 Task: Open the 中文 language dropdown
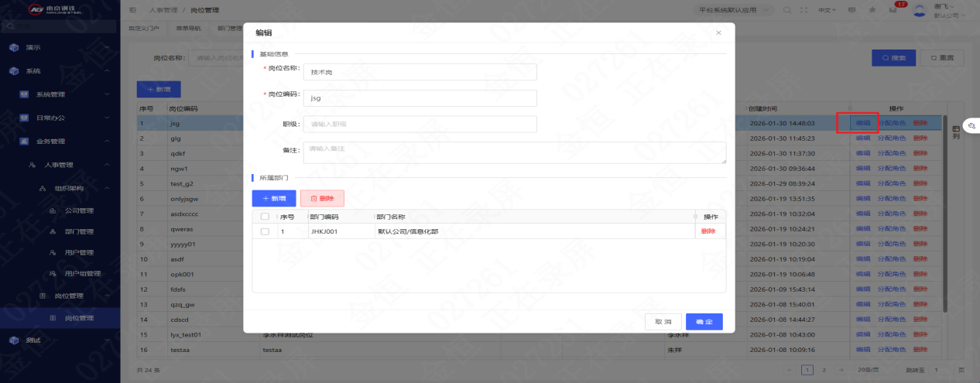[828, 10]
